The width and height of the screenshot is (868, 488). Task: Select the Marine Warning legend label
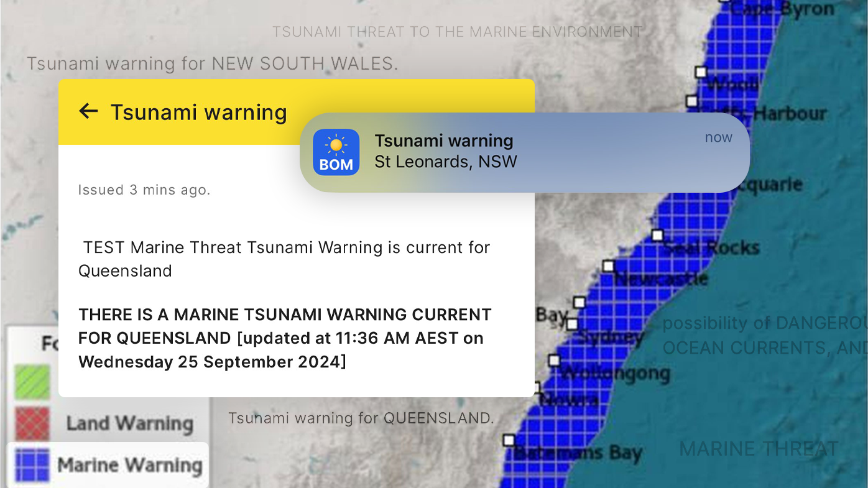(130, 465)
